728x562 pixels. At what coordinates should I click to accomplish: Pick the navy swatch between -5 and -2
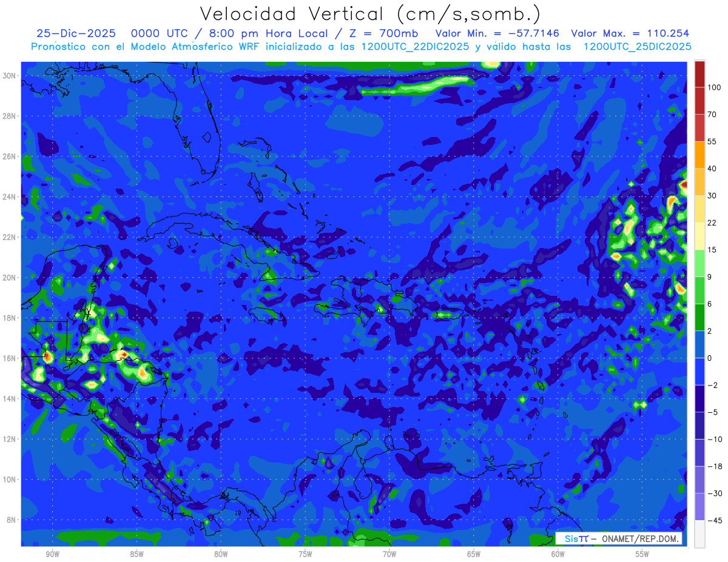[x=699, y=399]
